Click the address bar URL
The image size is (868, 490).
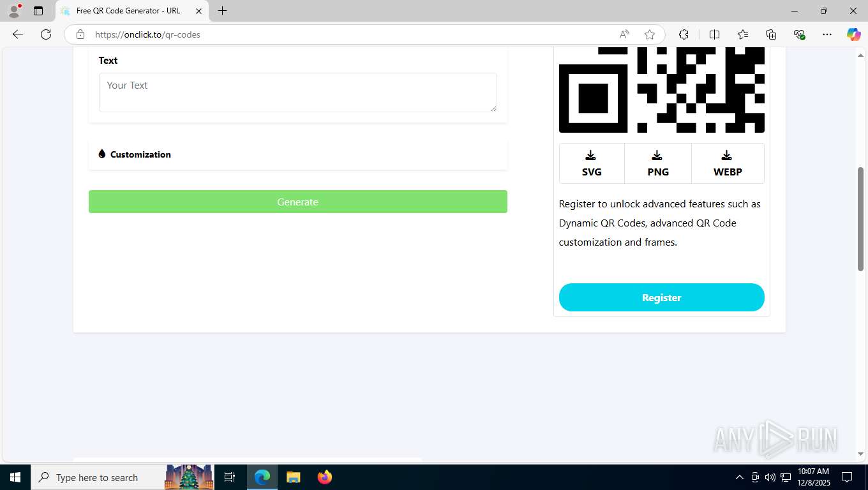point(147,34)
